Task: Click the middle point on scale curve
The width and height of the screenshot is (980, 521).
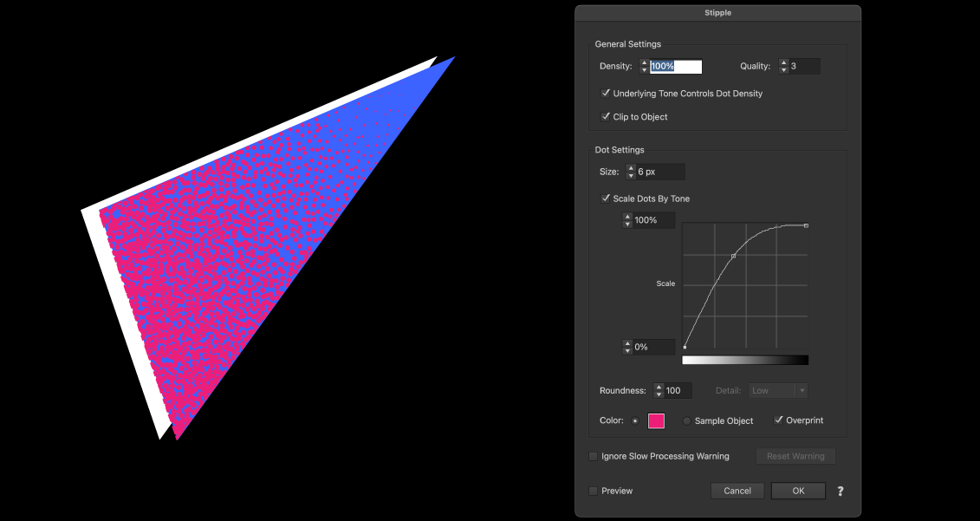Action: (x=734, y=257)
